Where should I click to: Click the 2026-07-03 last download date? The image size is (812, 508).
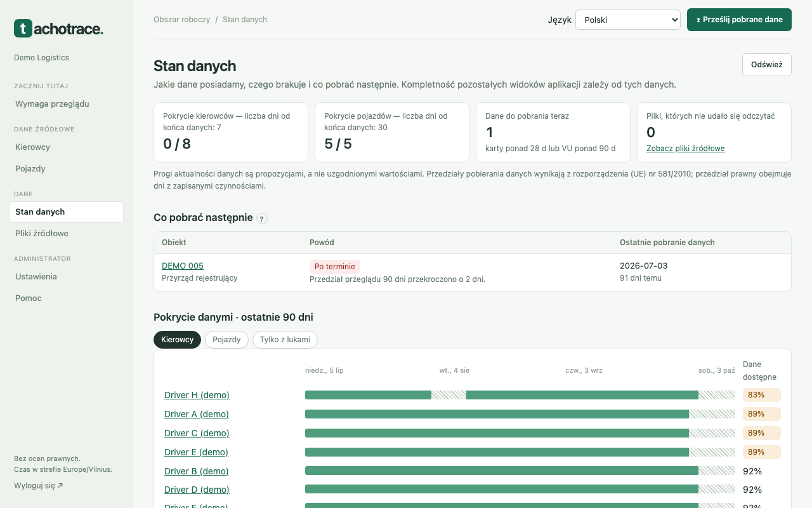[643, 265]
